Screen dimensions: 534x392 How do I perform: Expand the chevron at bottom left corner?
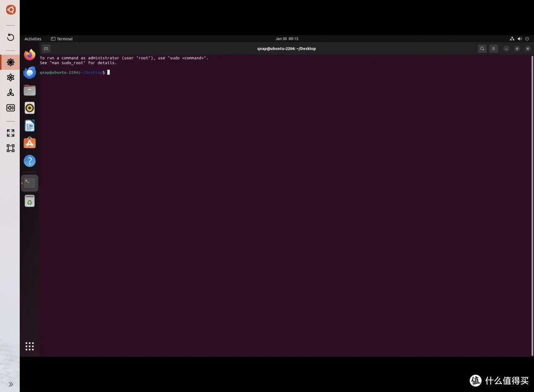[x=10, y=384]
